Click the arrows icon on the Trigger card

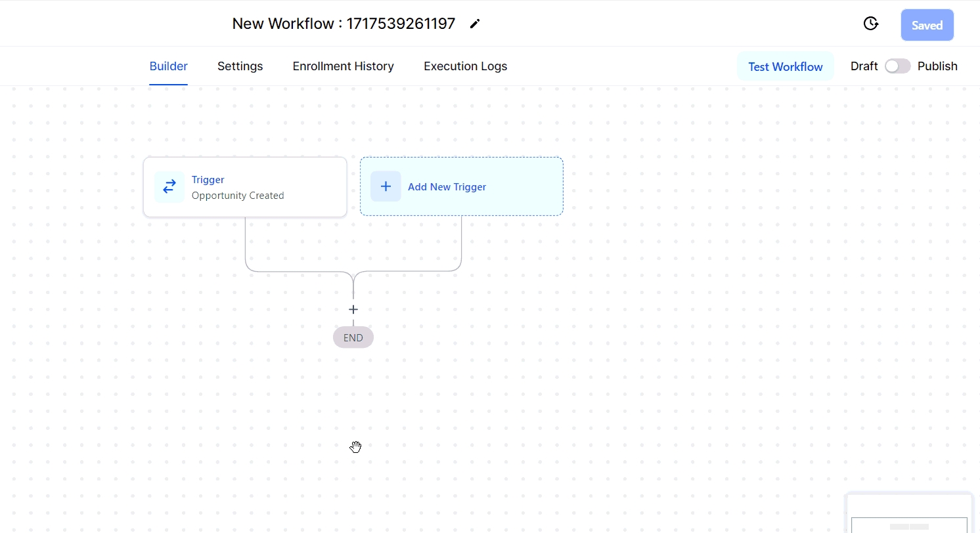pyautogui.click(x=169, y=187)
